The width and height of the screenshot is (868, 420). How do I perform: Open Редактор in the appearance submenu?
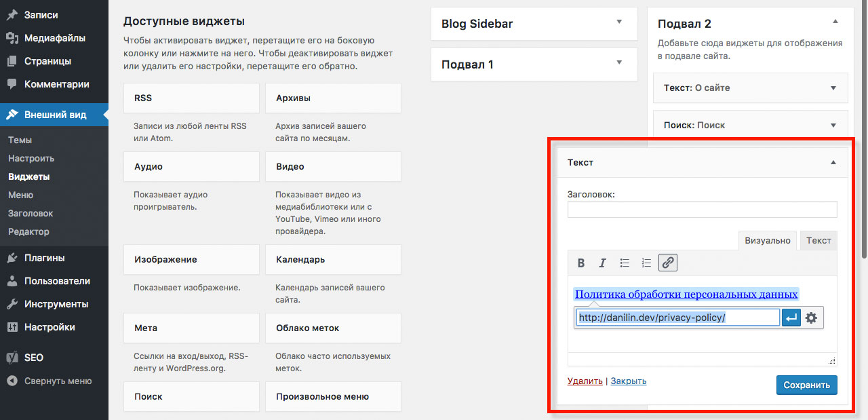[x=28, y=231]
